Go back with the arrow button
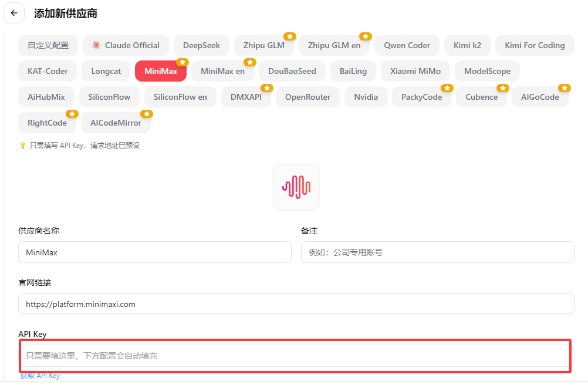This screenshot has height=388, width=588. (14, 13)
